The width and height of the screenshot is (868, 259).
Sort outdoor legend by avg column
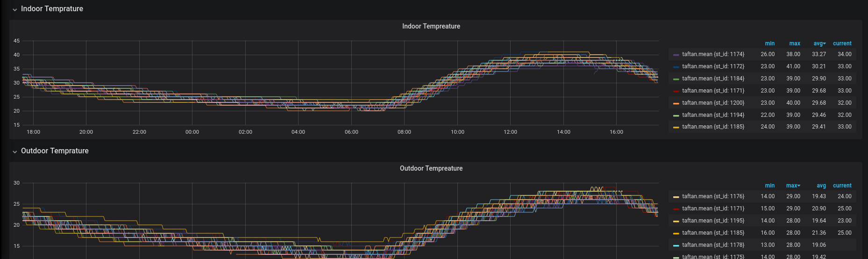coord(821,186)
